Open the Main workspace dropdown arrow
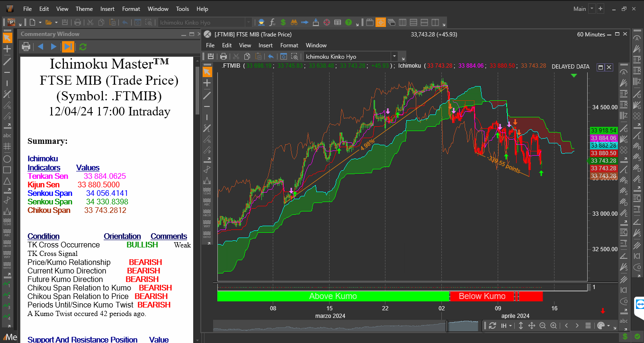 click(592, 9)
